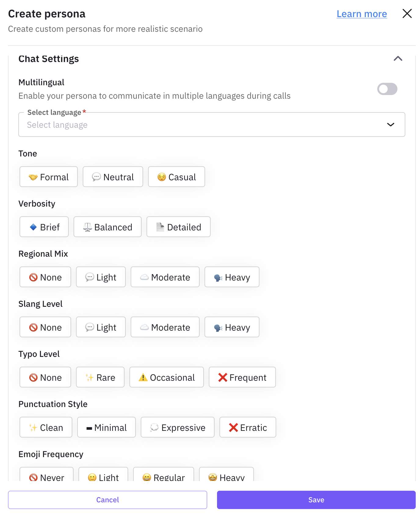Pick Moderate slang level
Image resolution: width=420 pixels, height=517 pixels.
coord(165,327)
